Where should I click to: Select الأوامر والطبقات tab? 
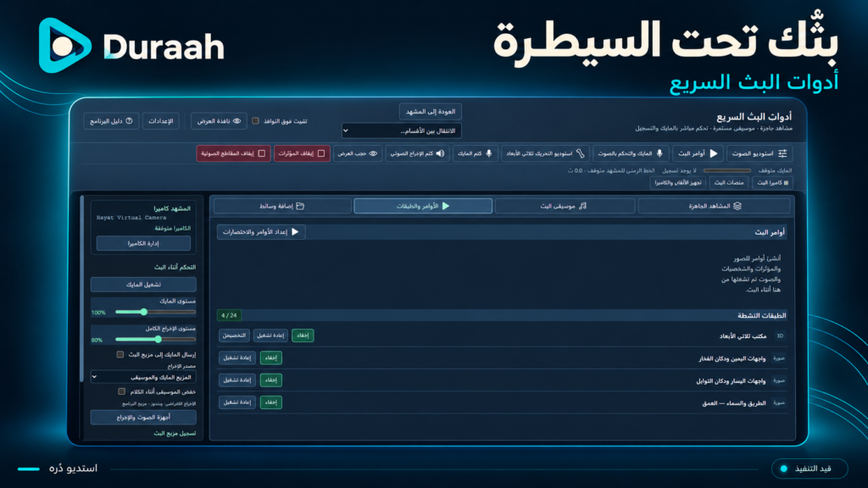pos(423,206)
